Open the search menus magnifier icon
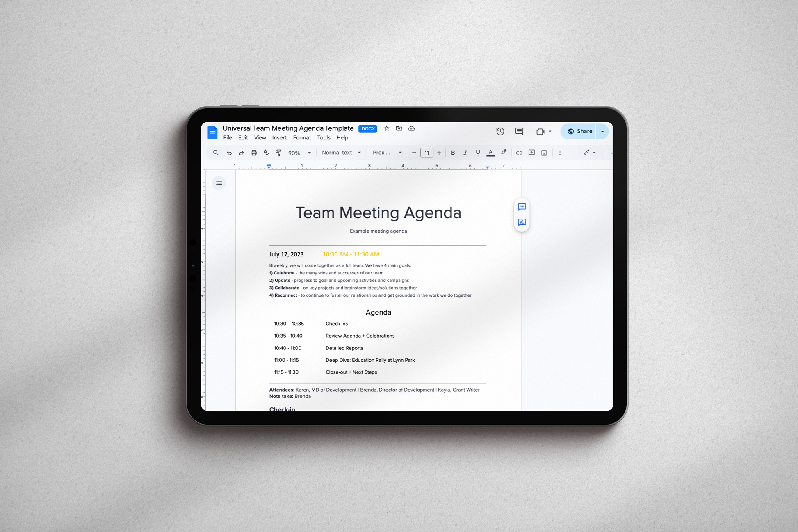 point(216,153)
